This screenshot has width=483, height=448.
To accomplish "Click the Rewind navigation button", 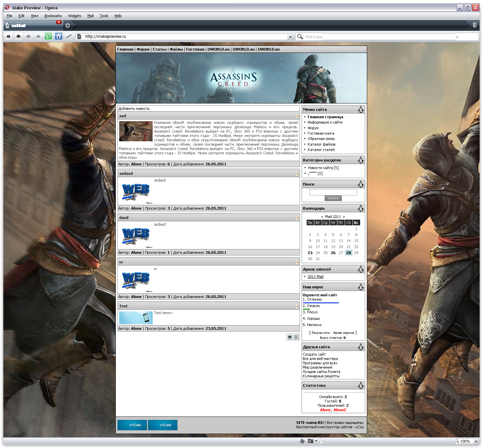I will pyautogui.click(x=8, y=36).
